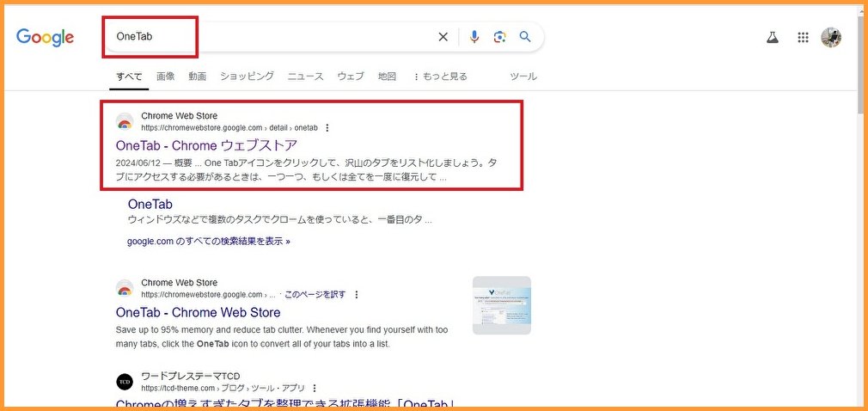Viewport: 868px width, 411px height.
Task: Click the 'Save up to 95% memory' snippet
Action: tap(282, 337)
